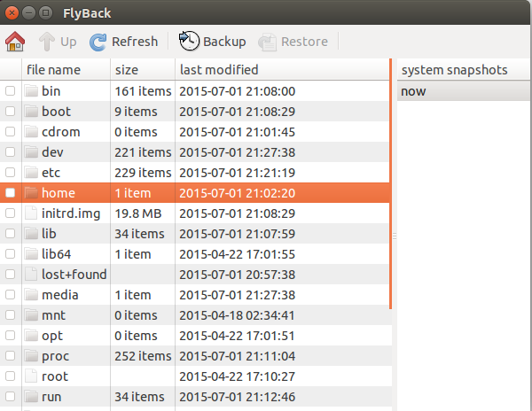Screen dimensions: 532x411
Task: Tick the checkbox for mnt
Action: coord(10,315)
